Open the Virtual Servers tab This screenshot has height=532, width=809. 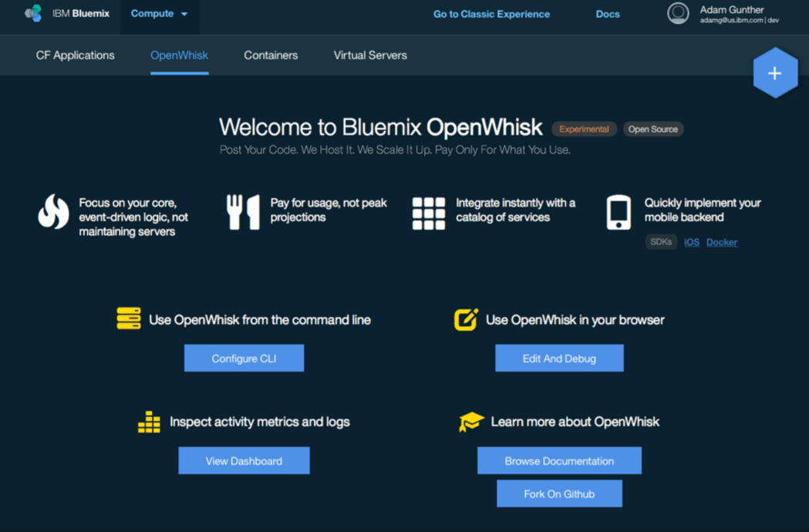click(370, 56)
